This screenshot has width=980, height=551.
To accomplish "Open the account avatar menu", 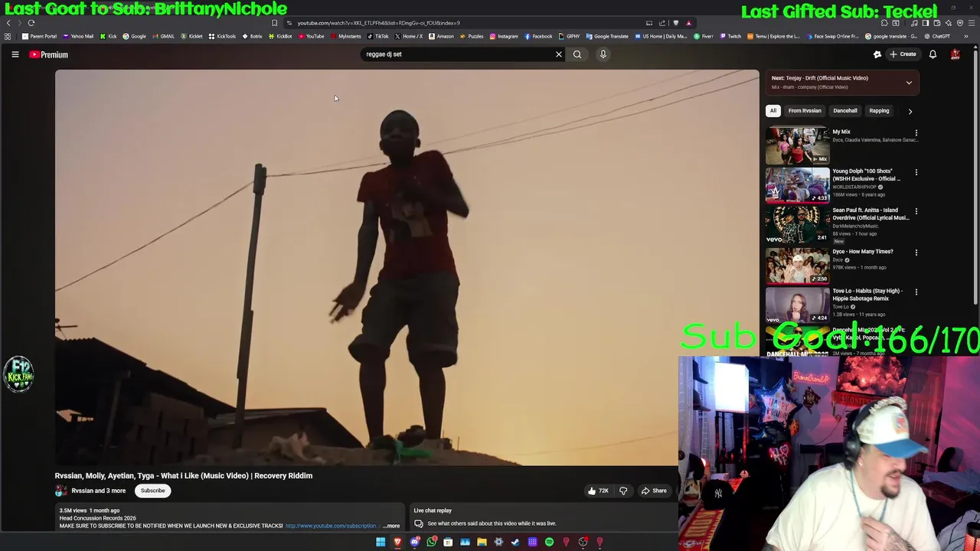I will pyautogui.click(x=955, y=54).
